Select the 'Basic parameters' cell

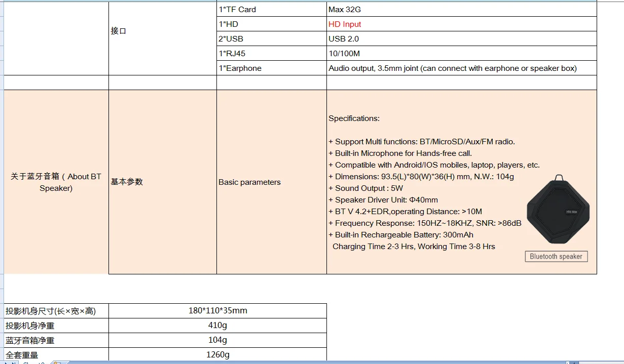272,182
